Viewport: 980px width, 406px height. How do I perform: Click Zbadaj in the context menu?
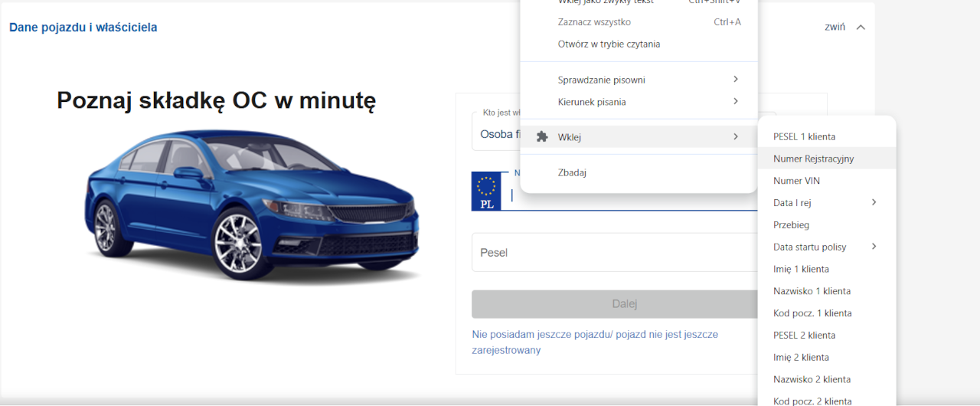(x=572, y=172)
